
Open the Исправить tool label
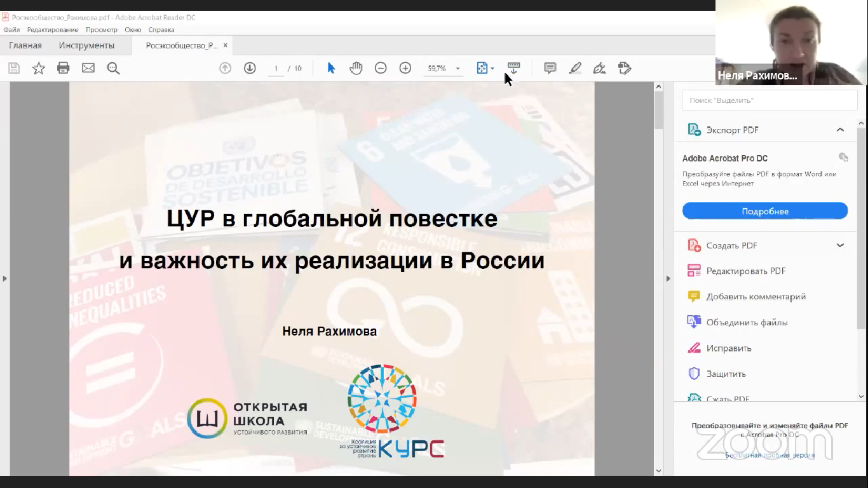click(729, 348)
